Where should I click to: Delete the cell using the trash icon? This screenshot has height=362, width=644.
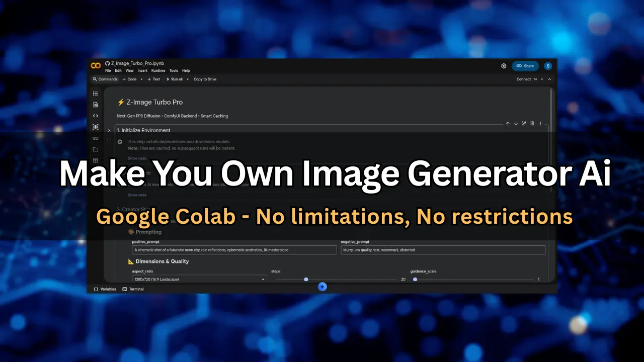[x=532, y=123]
